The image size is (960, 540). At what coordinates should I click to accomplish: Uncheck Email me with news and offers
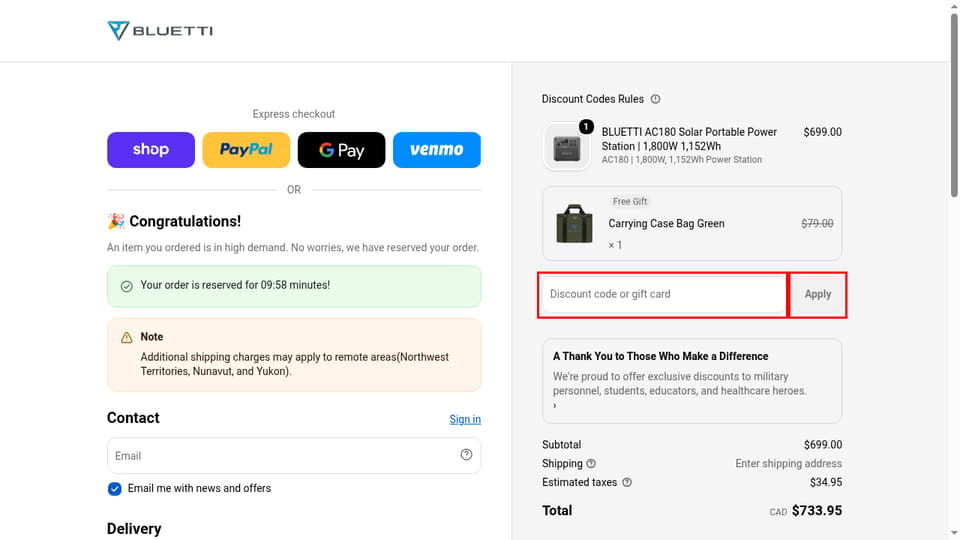114,489
